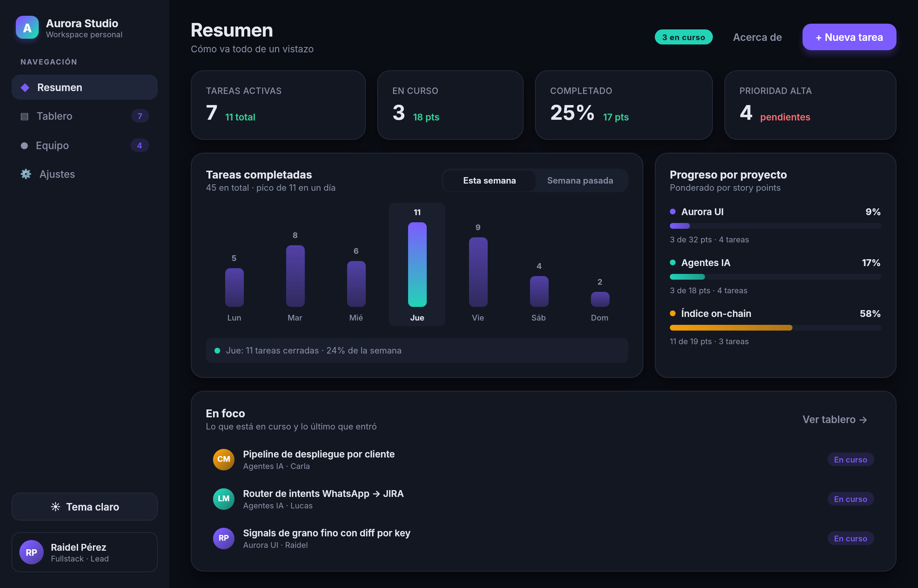Click the RP avatar of Raidel Pérez profile

[31, 552]
